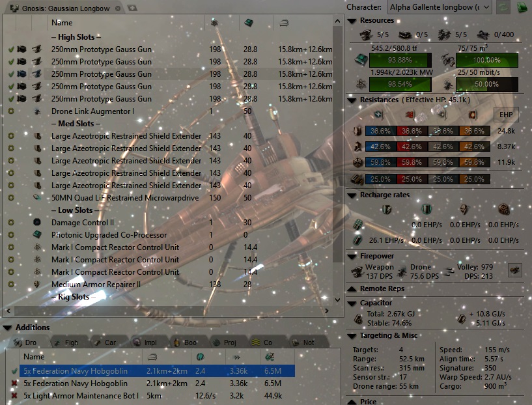Toggle state of 50MN Quad LiF Restrained Microwarpdrive
Image resolution: width=532 pixels, height=405 pixels.
(x=11, y=198)
